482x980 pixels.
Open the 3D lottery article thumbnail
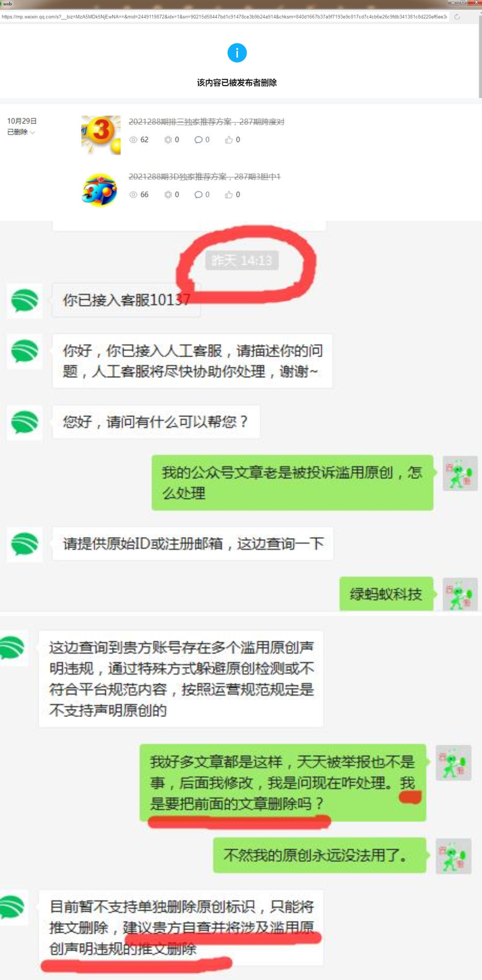pos(100,190)
